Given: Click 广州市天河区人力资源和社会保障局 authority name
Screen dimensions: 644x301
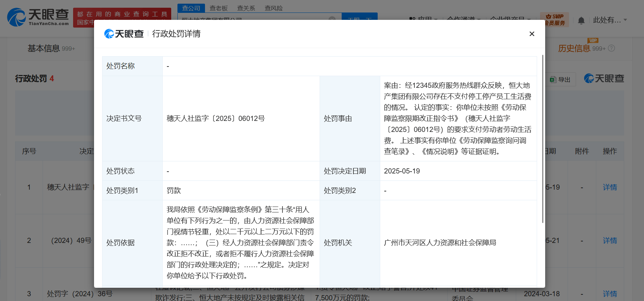Looking at the screenshot, I should [440, 243].
